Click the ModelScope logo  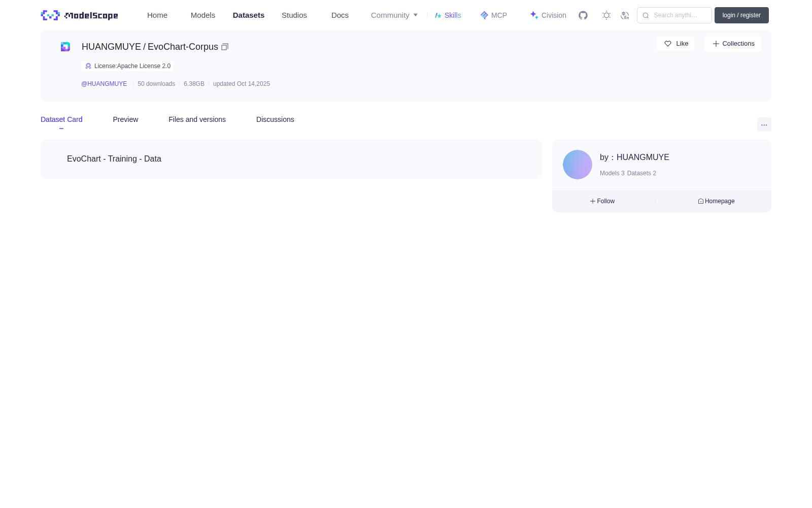(x=80, y=15)
